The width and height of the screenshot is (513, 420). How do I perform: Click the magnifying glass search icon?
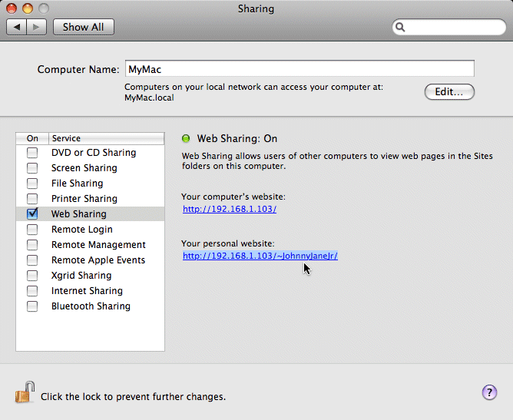401,27
